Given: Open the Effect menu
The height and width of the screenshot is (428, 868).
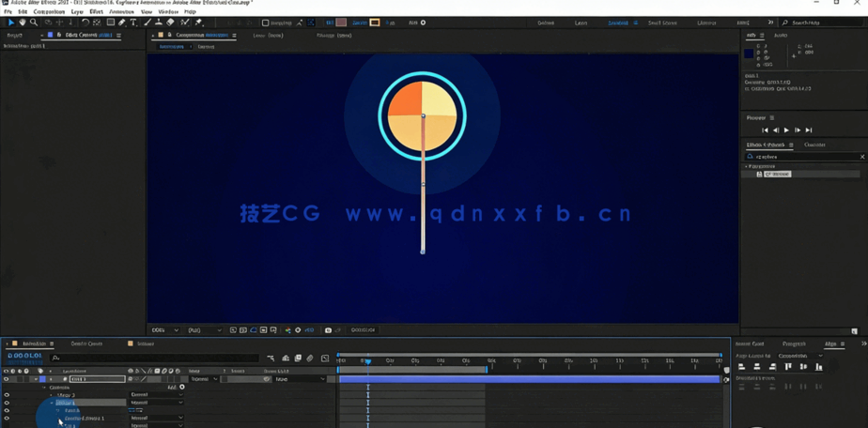Looking at the screenshot, I should tap(96, 12).
